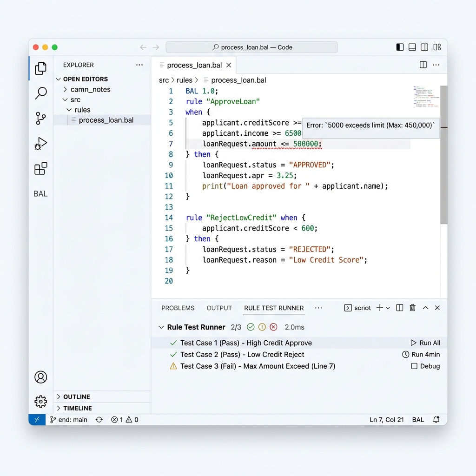Screen dimensions: 476x476
Task: Open the Explorer view in activity bar
Action: click(x=40, y=68)
